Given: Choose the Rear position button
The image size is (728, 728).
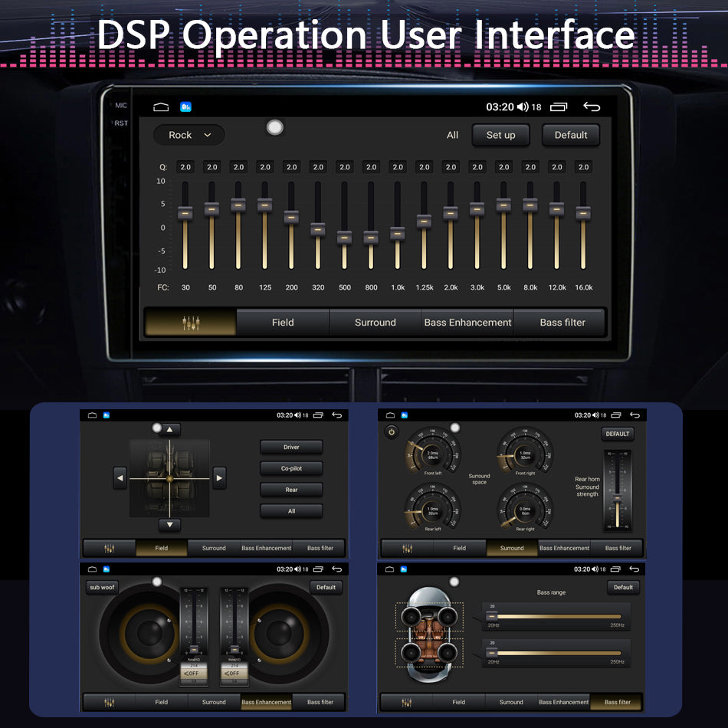Looking at the screenshot, I should 291,490.
